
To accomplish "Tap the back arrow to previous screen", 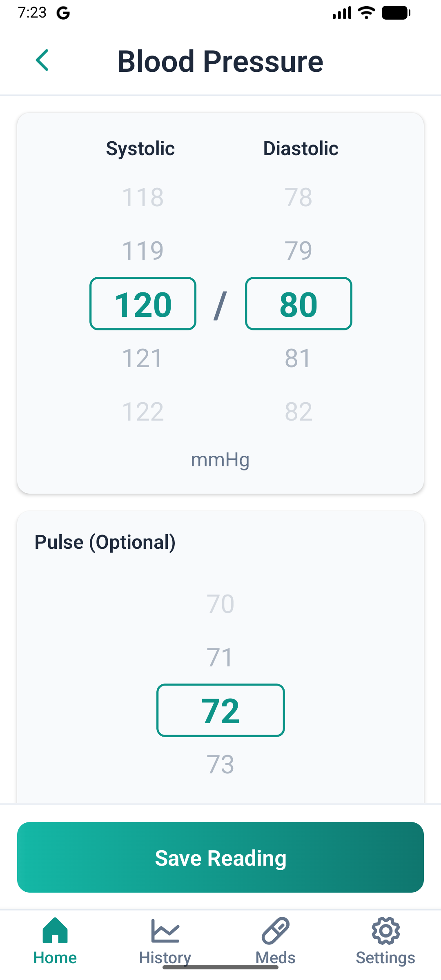I will point(42,60).
